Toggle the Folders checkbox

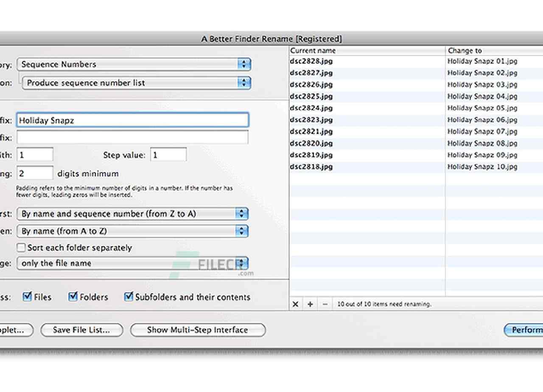(x=73, y=297)
